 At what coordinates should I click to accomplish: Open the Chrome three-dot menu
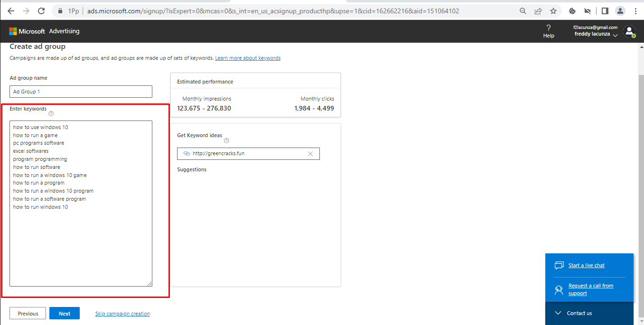pos(635,11)
